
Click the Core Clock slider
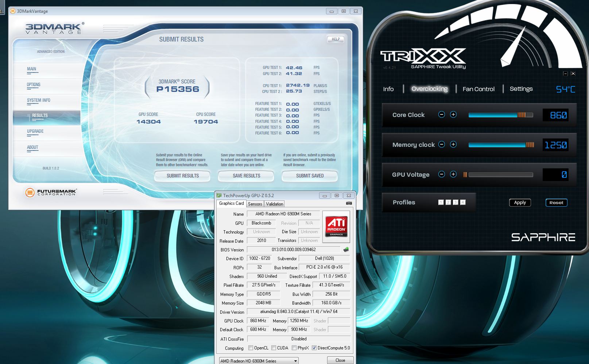point(501,115)
